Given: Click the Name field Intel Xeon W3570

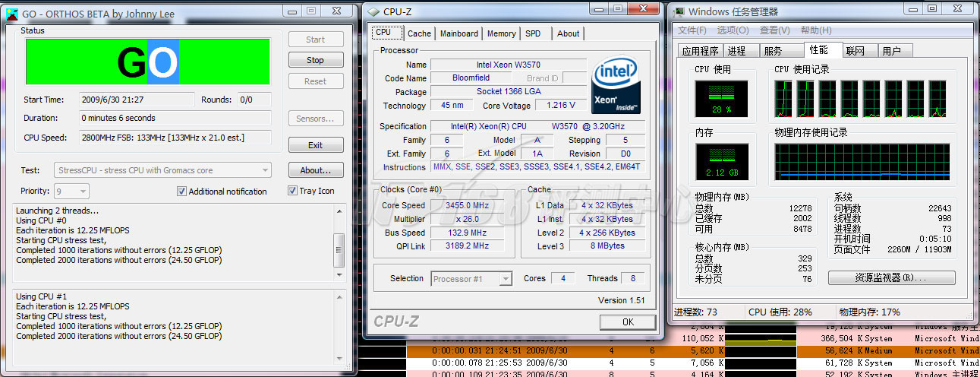Looking at the screenshot, I should click(509, 65).
